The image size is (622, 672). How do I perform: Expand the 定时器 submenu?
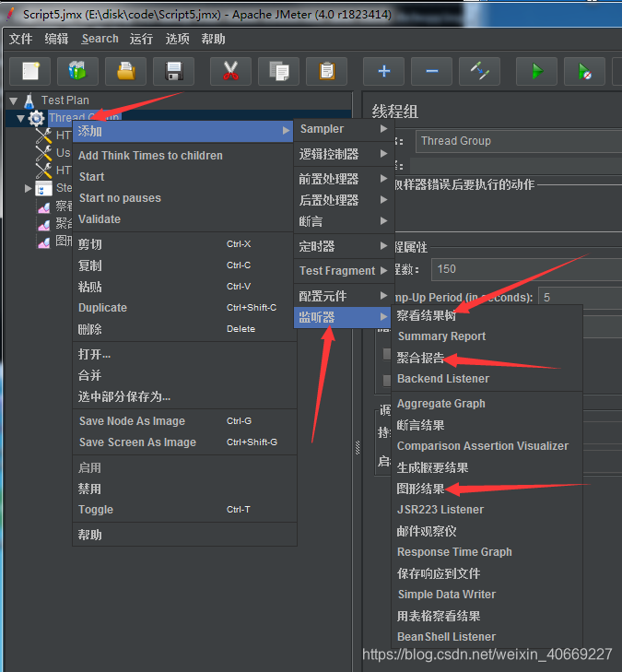(x=344, y=246)
